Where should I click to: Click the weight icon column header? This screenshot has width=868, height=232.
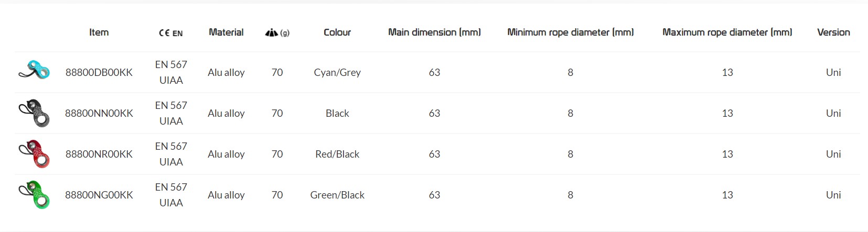[x=277, y=32]
